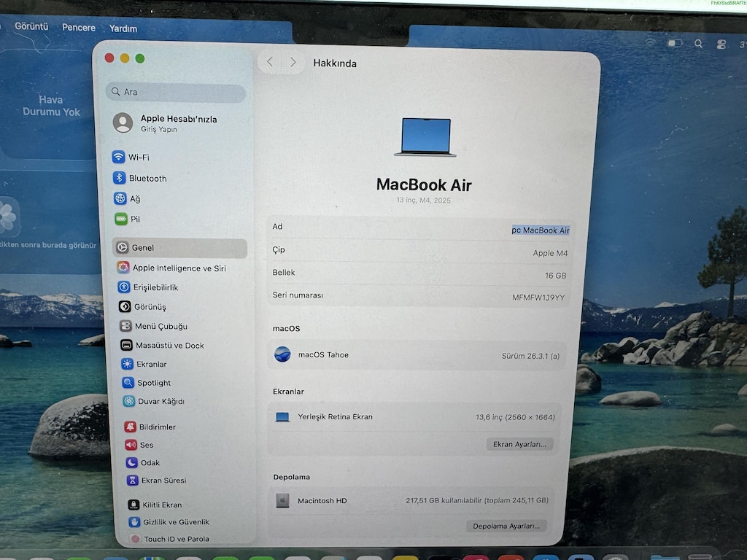This screenshot has width=747, height=560.
Task: Open Spotlight sidebar icon
Action: click(x=128, y=382)
